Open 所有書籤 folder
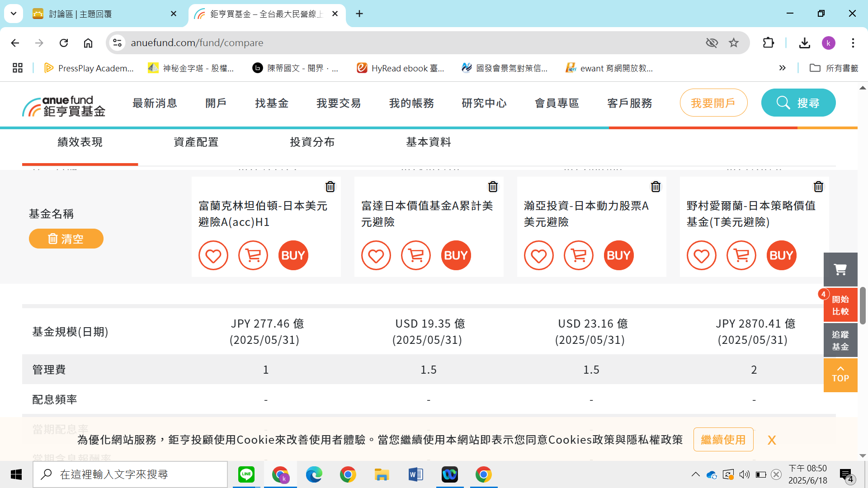Image resolution: width=868 pixels, height=488 pixels. 834,68
